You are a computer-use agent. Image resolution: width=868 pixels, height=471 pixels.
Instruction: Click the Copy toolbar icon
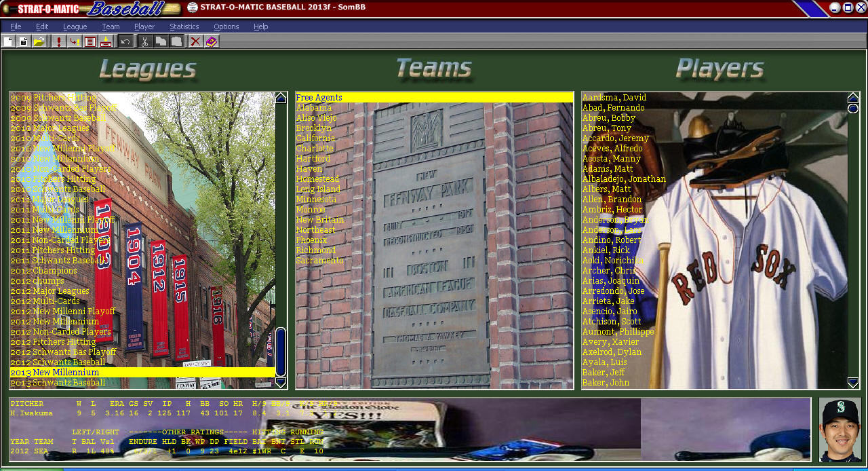point(161,41)
